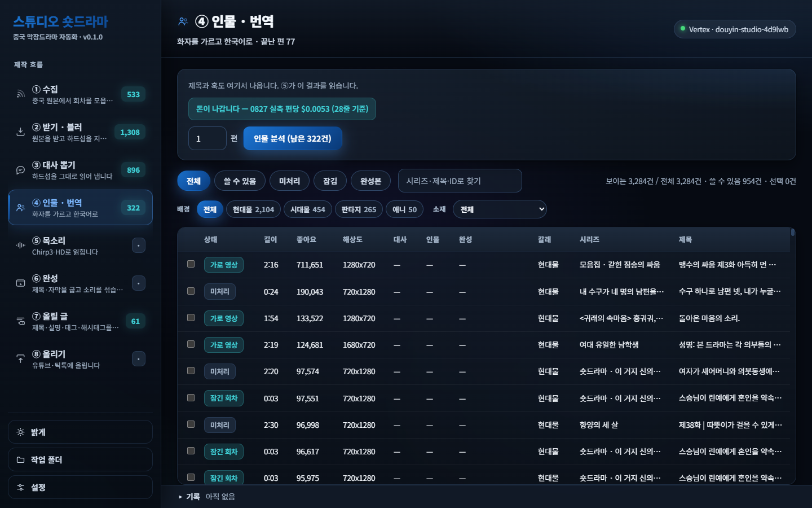Filter background by 판타지 265
Screen dimensions: 812x508
[x=359, y=209]
